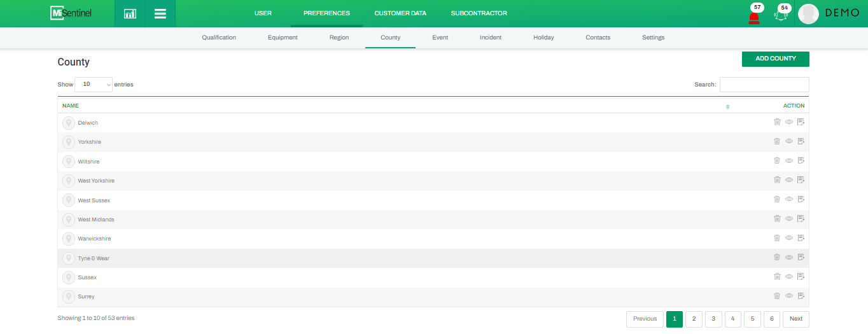Open the Show entries dropdown
The image size is (868, 334).
point(94,84)
